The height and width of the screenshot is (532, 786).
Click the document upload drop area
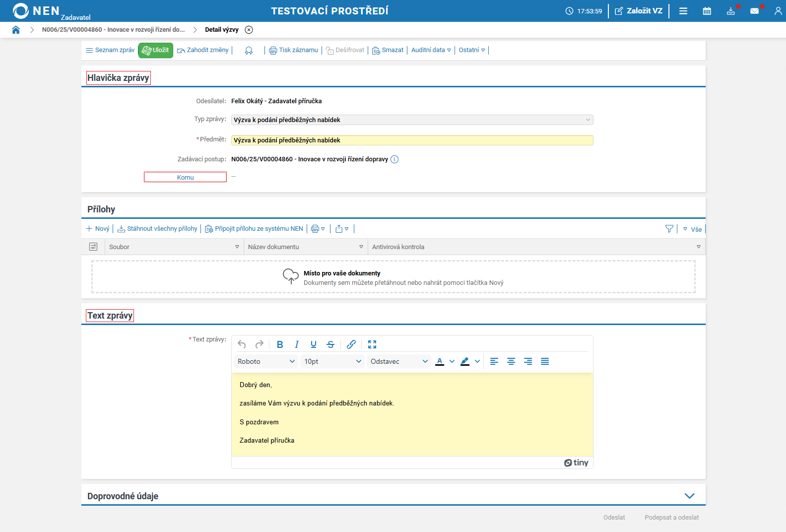(x=393, y=277)
